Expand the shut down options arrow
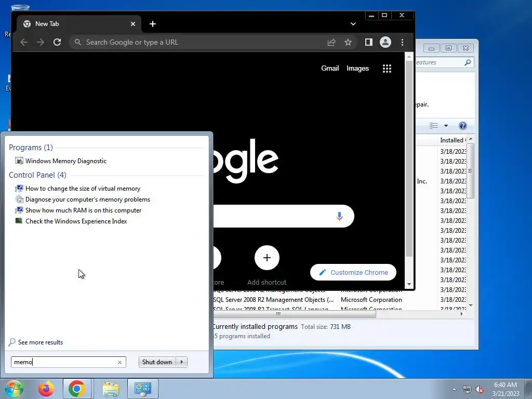 point(181,362)
